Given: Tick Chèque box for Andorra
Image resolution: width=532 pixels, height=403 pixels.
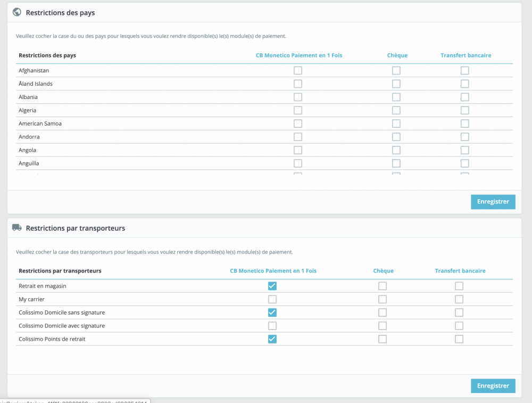Looking at the screenshot, I should [396, 137].
